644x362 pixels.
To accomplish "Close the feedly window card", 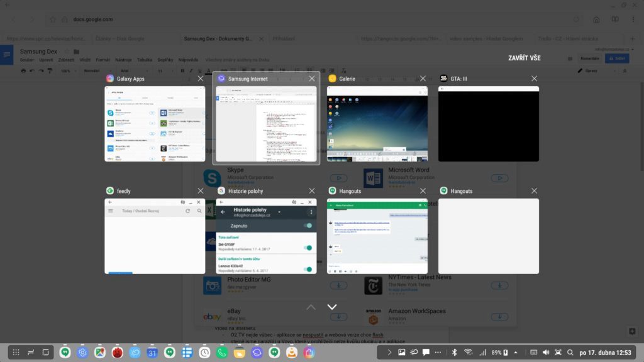I will (x=200, y=191).
